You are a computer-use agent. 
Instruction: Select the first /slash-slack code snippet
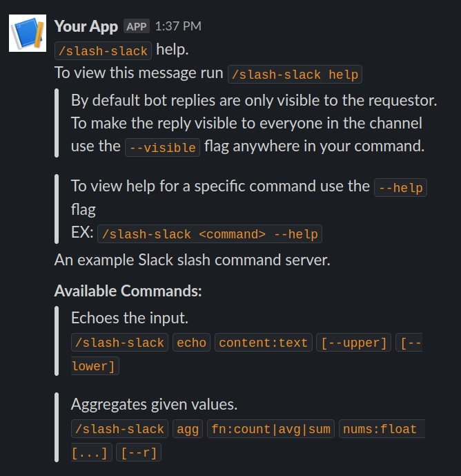[103, 50]
